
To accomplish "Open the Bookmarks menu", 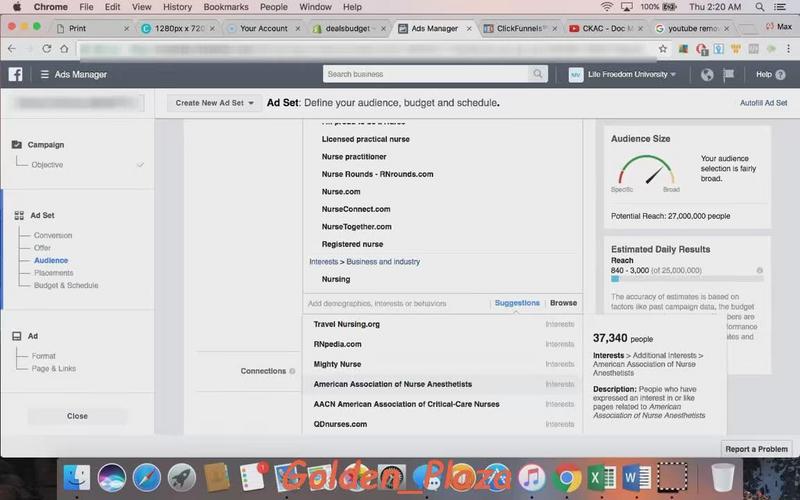I will (226, 7).
